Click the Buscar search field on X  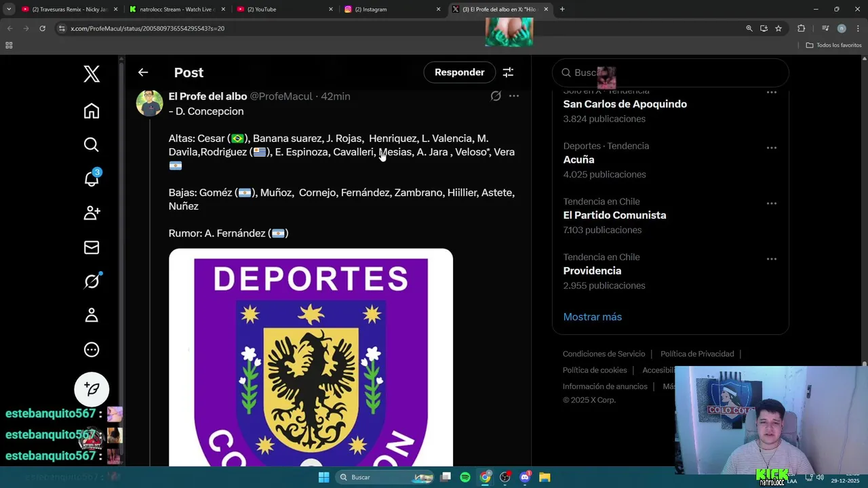(671, 73)
